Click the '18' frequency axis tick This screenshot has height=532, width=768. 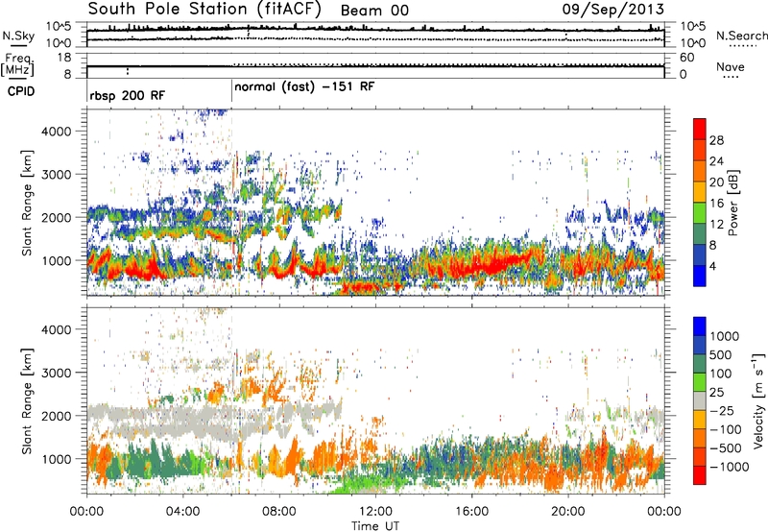64,58
